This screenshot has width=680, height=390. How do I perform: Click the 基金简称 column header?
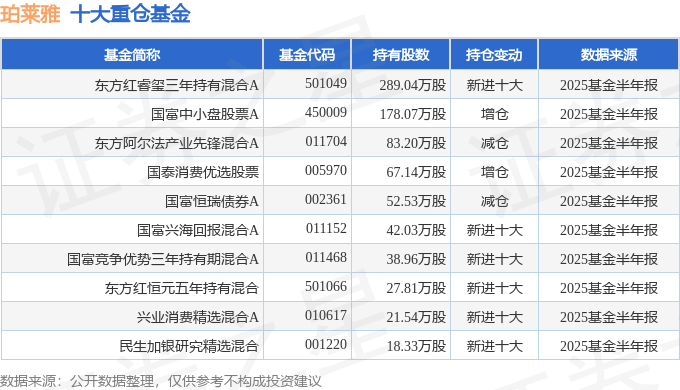(x=132, y=55)
